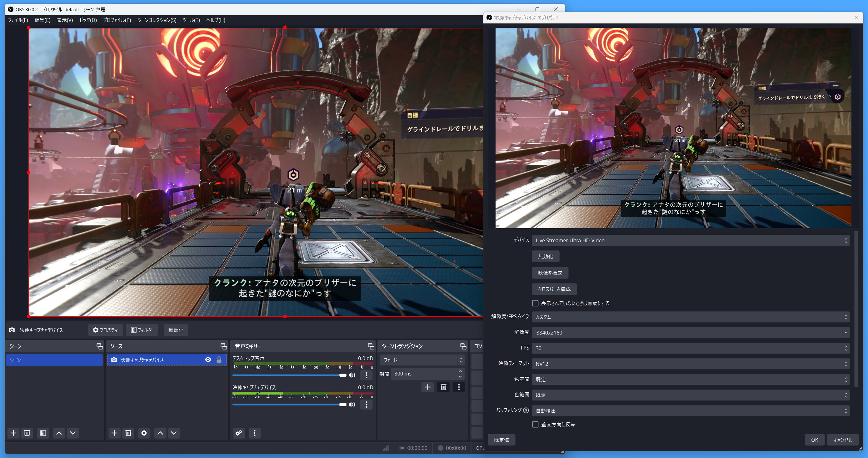The image size is (868, 458).
Task: Open the バッファリング 自動検出 dropdown
Action: tap(691, 411)
